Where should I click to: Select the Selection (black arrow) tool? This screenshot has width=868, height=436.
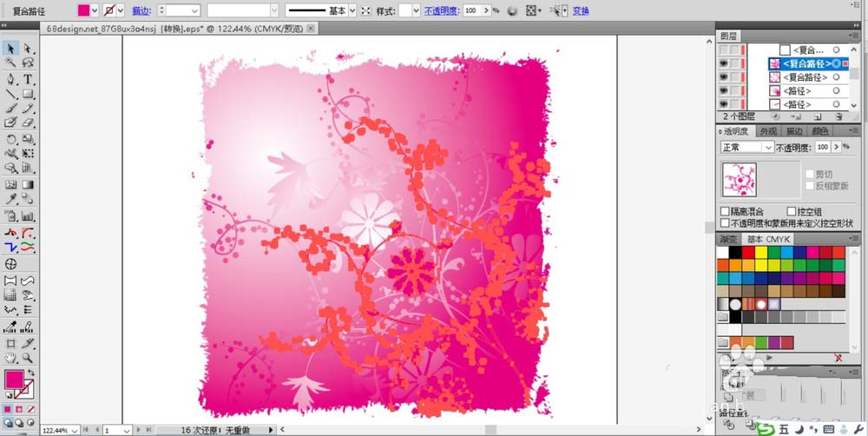[10, 49]
